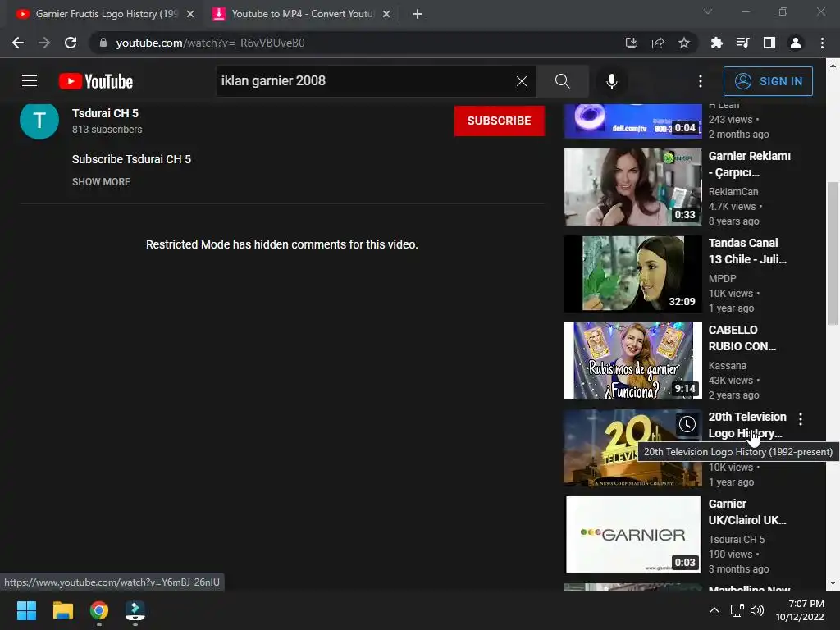Open the tab search dropdown chevron
Image resolution: width=840 pixels, height=630 pixels.
(x=708, y=11)
